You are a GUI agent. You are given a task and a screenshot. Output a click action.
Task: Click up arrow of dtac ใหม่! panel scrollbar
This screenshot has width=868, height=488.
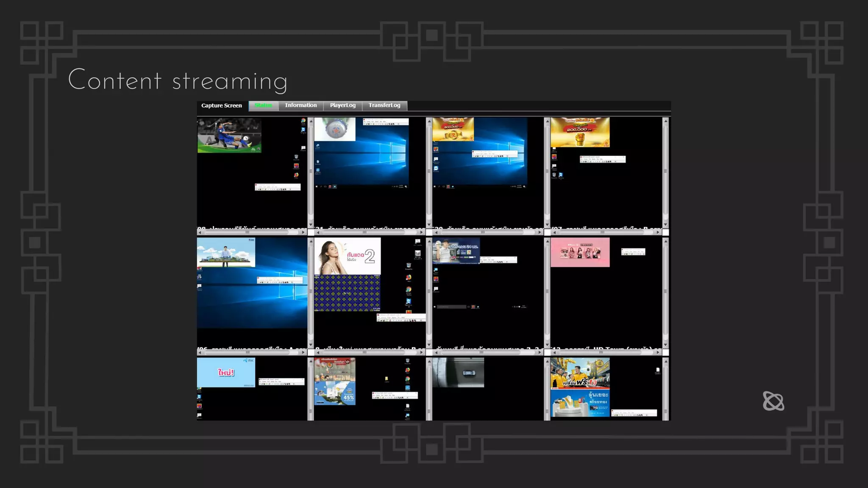tap(311, 361)
